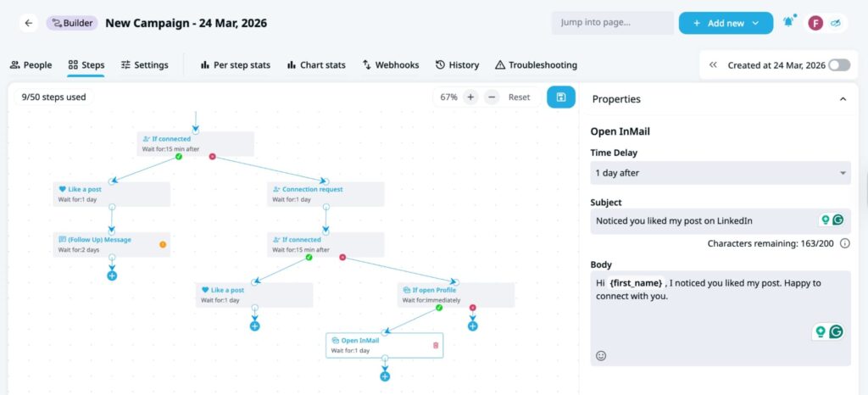The width and height of the screenshot is (868, 395).
Task: Click the Subject input field
Action: tap(704, 220)
